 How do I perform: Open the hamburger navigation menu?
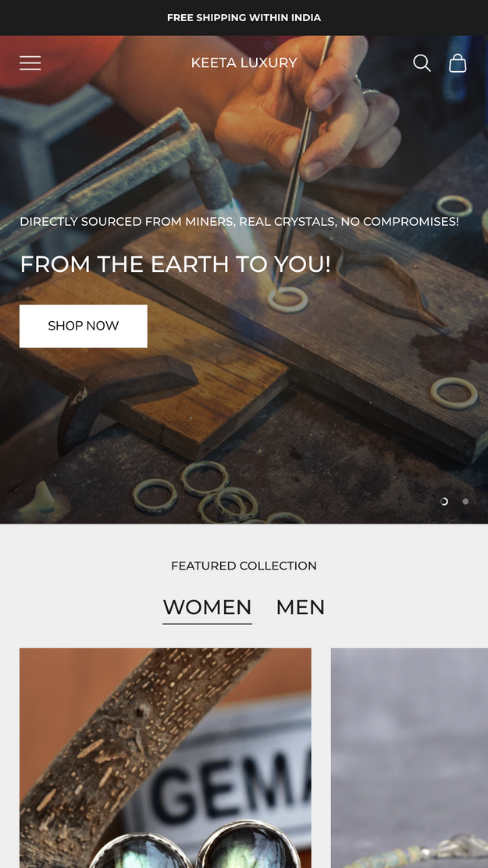pyautogui.click(x=30, y=63)
